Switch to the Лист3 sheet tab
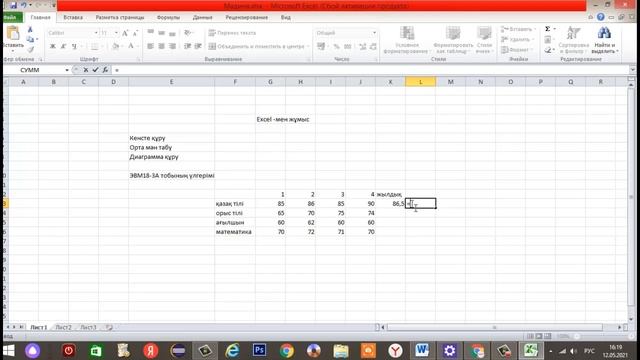 [88, 327]
